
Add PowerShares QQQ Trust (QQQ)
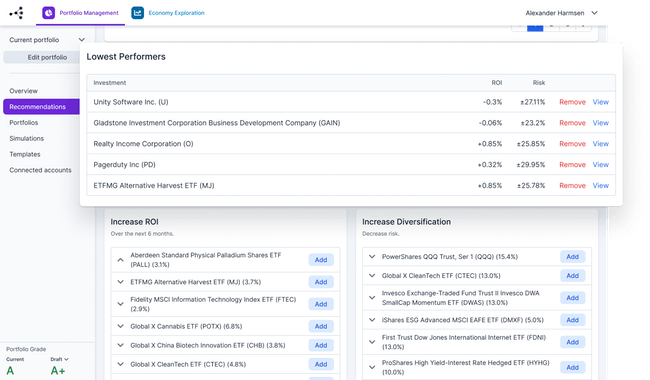click(x=572, y=257)
